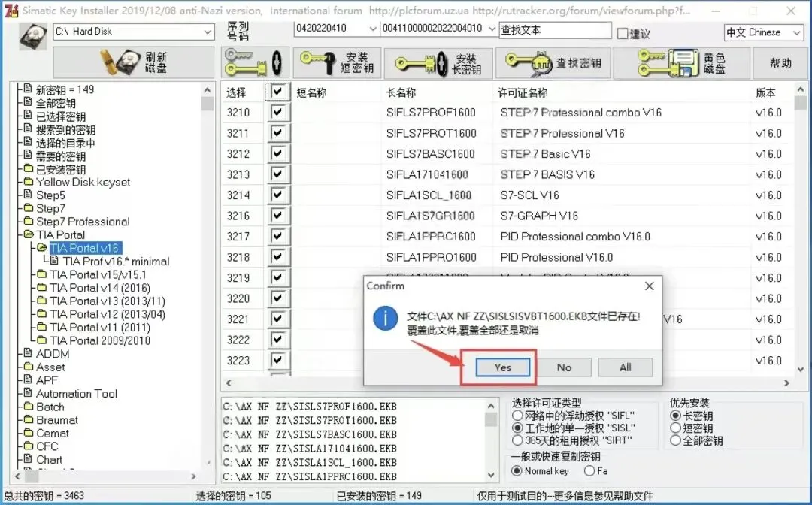Select the 全部密钥 tree item
This screenshot has width=812, height=505.
click(x=56, y=103)
